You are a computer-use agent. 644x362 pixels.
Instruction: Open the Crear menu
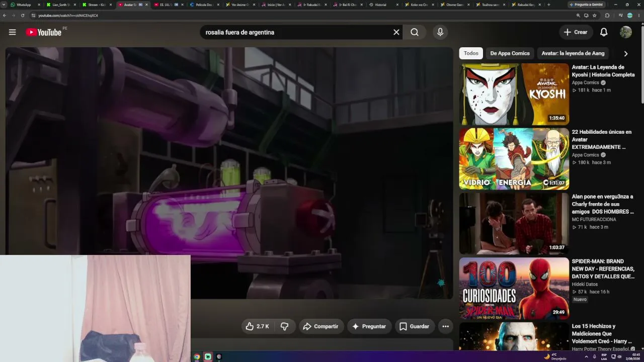[576, 32]
